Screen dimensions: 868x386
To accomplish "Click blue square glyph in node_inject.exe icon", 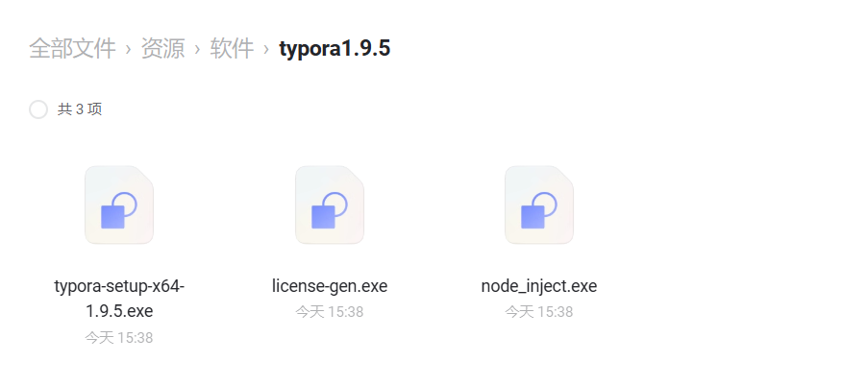I will (533, 216).
